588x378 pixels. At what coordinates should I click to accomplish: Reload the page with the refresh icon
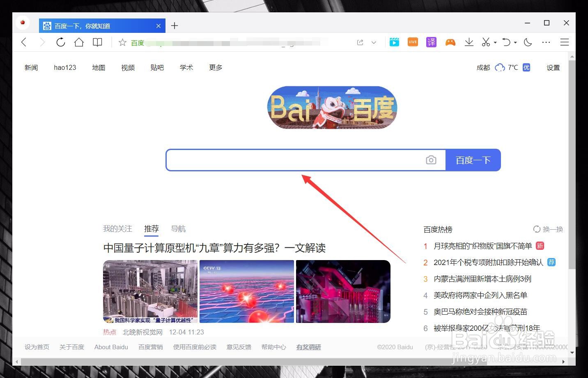click(60, 42)
